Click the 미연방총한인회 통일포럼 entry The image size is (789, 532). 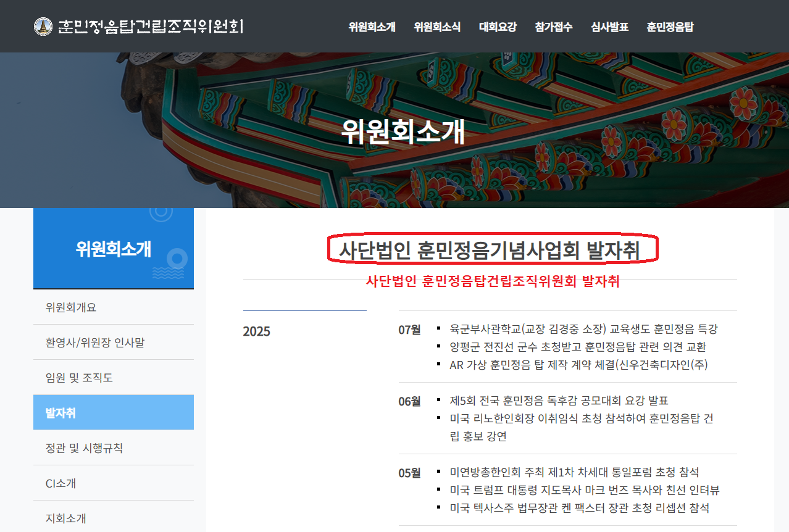coord(574,472)
